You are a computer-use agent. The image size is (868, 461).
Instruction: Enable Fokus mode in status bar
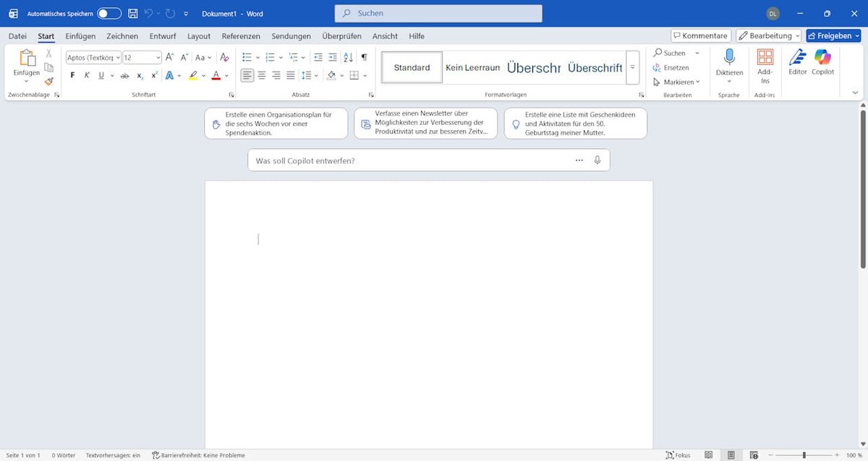point(678,455)
